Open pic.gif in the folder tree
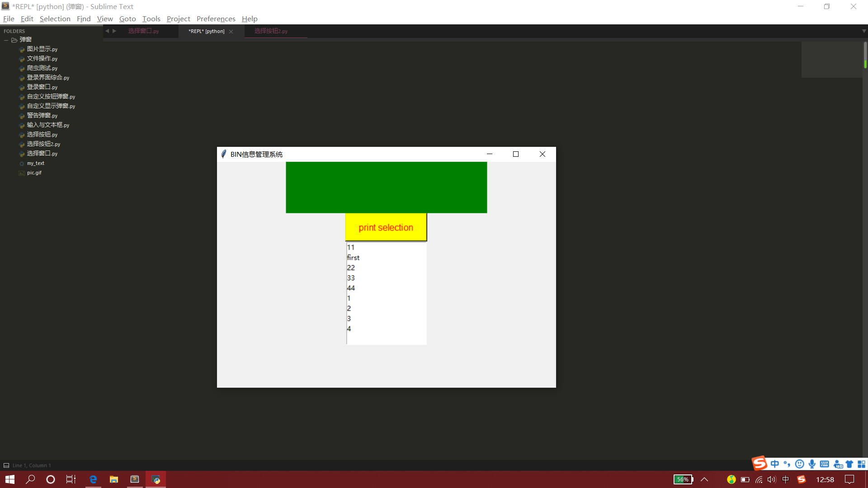 pyautogui.click(x=34, y=173)
